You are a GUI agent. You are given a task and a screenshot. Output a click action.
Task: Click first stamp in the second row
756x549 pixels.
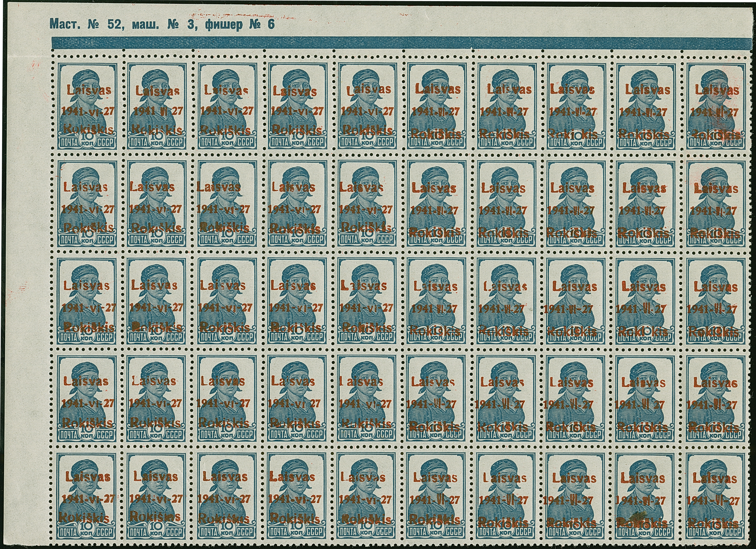tap(88, 204)
